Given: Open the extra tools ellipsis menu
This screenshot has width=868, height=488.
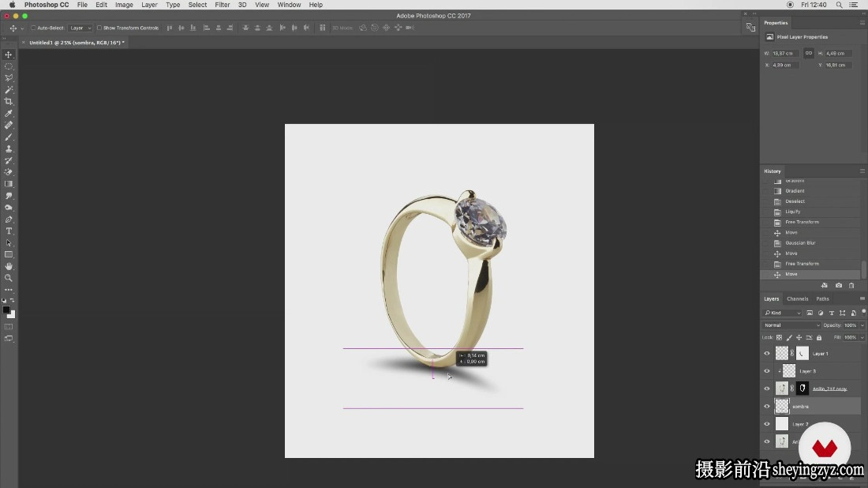Looking at the screenshot, I should 9,290.
